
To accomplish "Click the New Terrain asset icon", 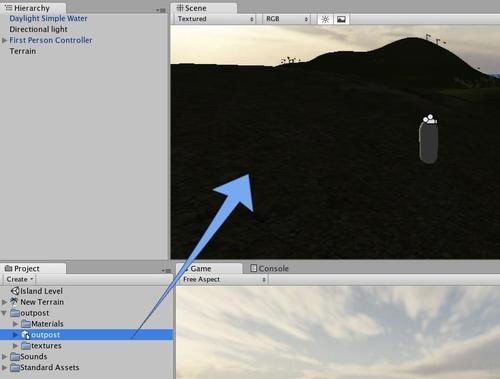I will click(14, 302).
